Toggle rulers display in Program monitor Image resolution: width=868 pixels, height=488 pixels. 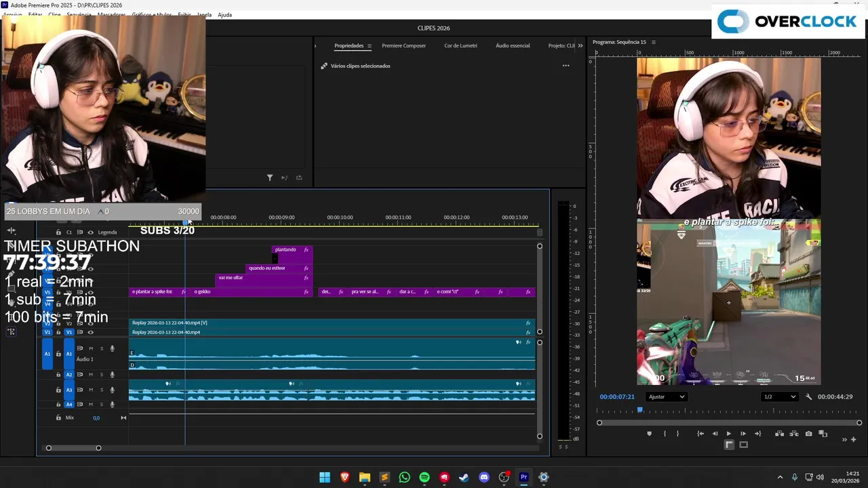729,445
